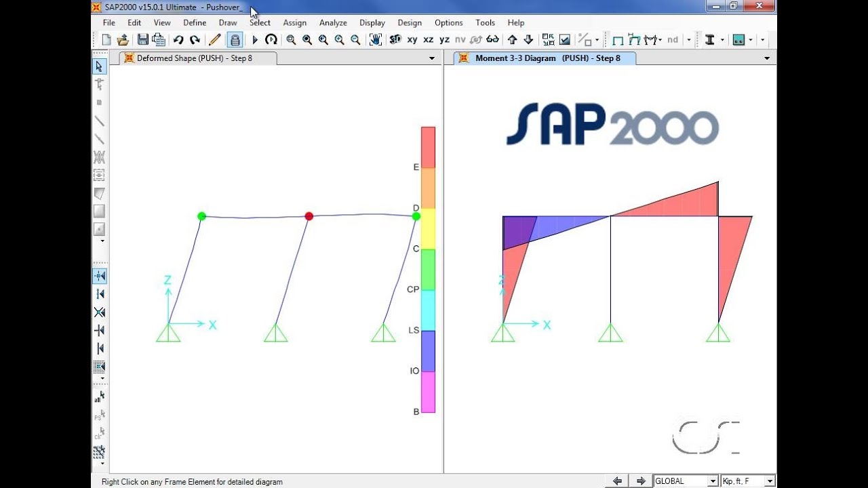Refresh window with pencil icon
868x488 pixels.
pos(215,40)
